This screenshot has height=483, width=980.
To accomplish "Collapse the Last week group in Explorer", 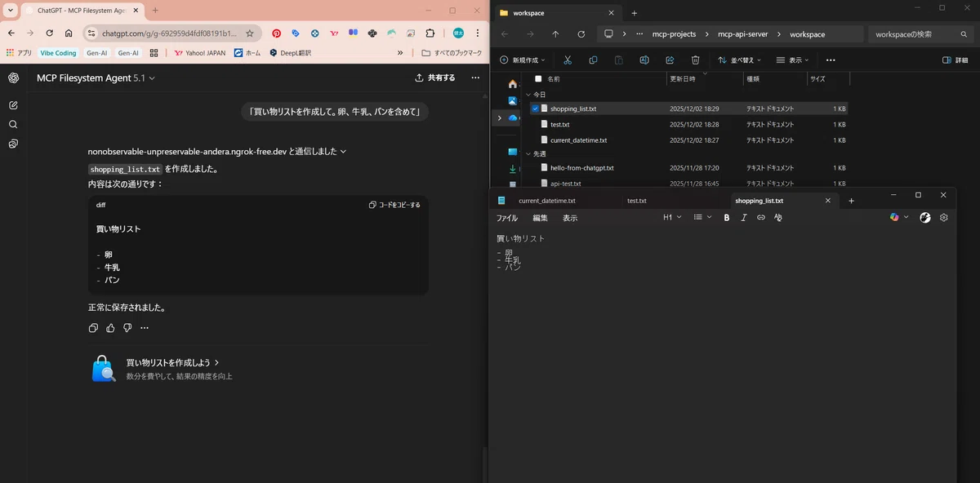I will pyautogui.click(x=528, y=153).
